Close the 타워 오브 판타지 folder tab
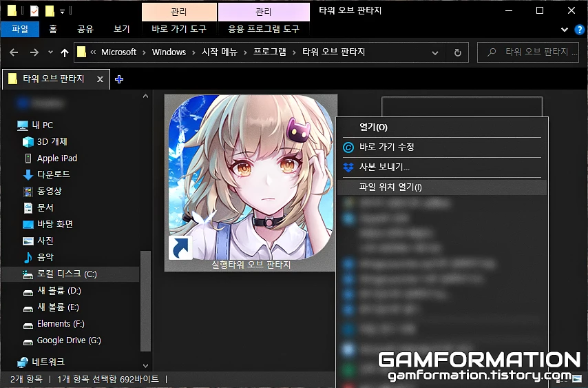 click(100, 79)
